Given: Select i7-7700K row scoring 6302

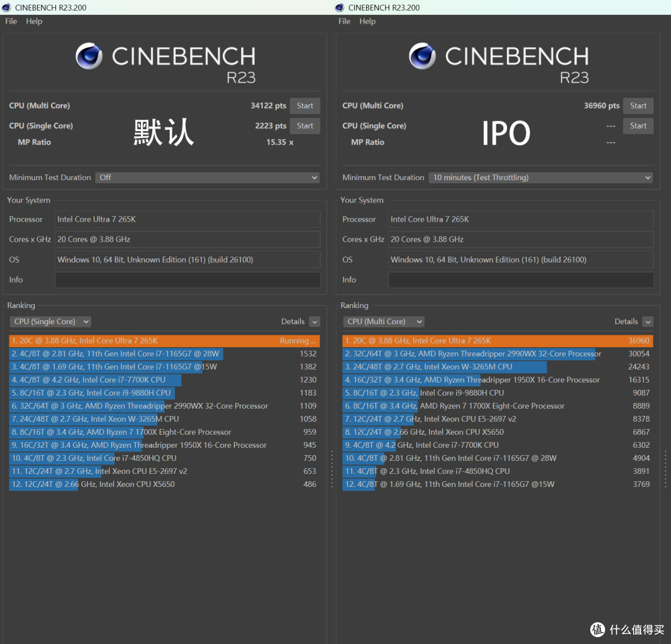Looking at the screenshot, I should pos(498,445).
